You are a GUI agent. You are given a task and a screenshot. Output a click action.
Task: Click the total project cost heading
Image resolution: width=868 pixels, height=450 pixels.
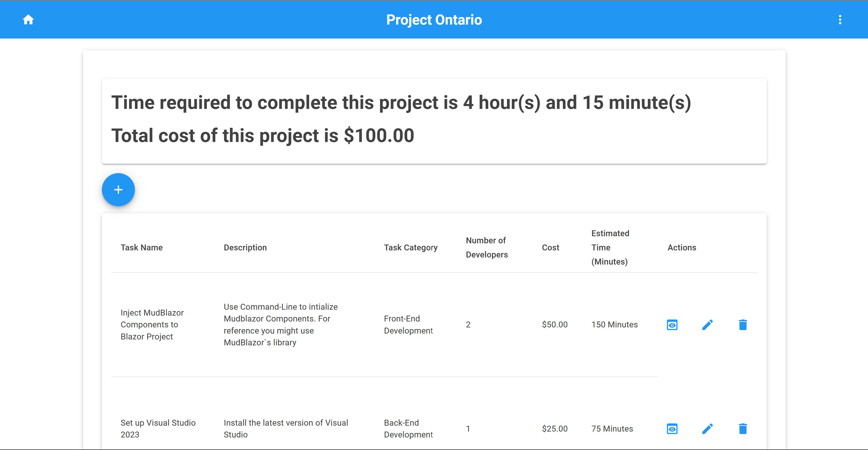click(x=263, y=136)
